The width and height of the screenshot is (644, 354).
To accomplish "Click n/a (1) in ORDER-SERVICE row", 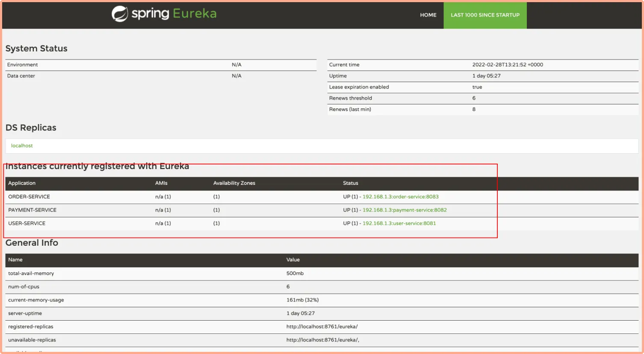I will tap(163, 196).
